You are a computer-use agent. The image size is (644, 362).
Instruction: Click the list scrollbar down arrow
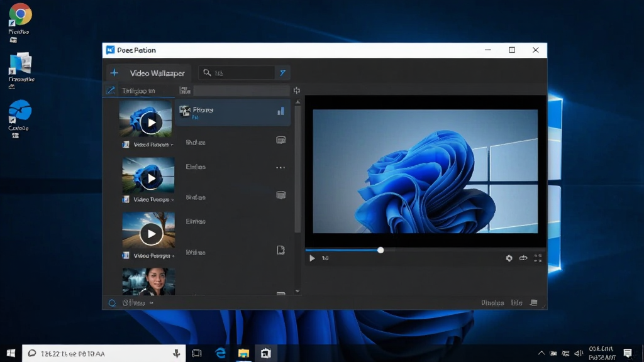click(297, 291)
